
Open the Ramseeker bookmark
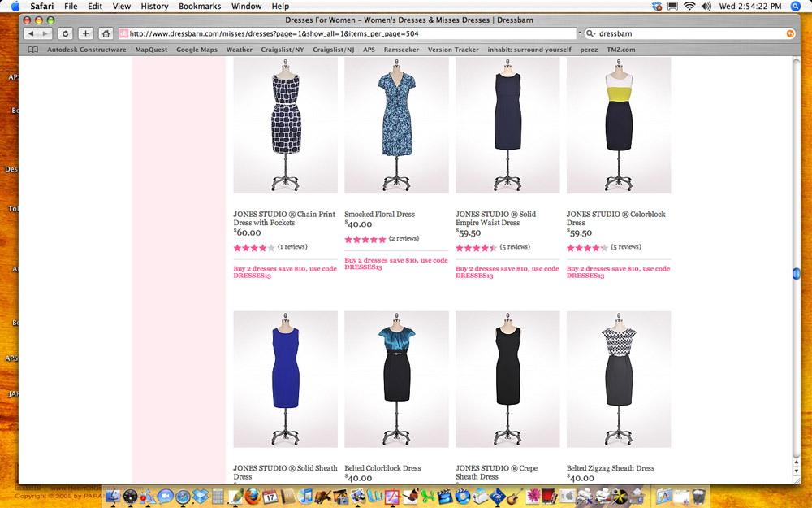click(x=401, y=50)
